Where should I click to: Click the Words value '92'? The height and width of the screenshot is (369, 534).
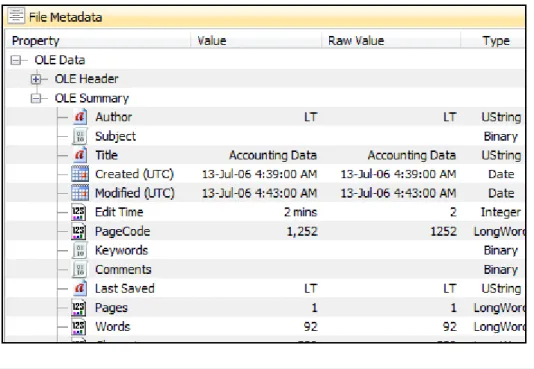(311, 327)
